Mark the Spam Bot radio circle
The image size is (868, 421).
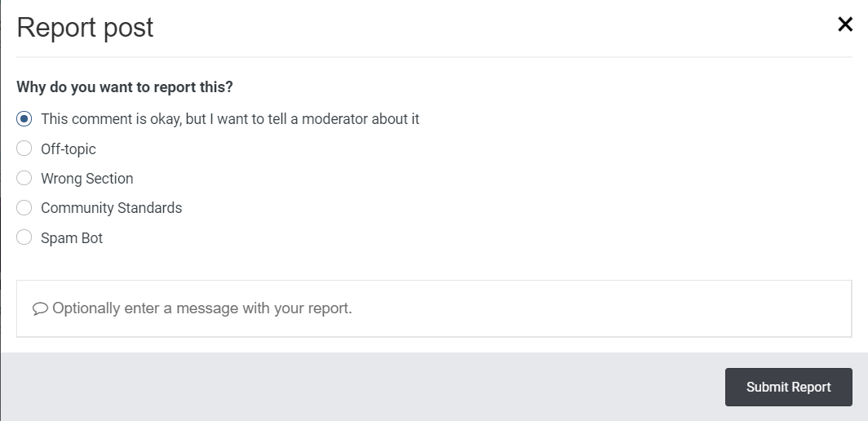24,238
